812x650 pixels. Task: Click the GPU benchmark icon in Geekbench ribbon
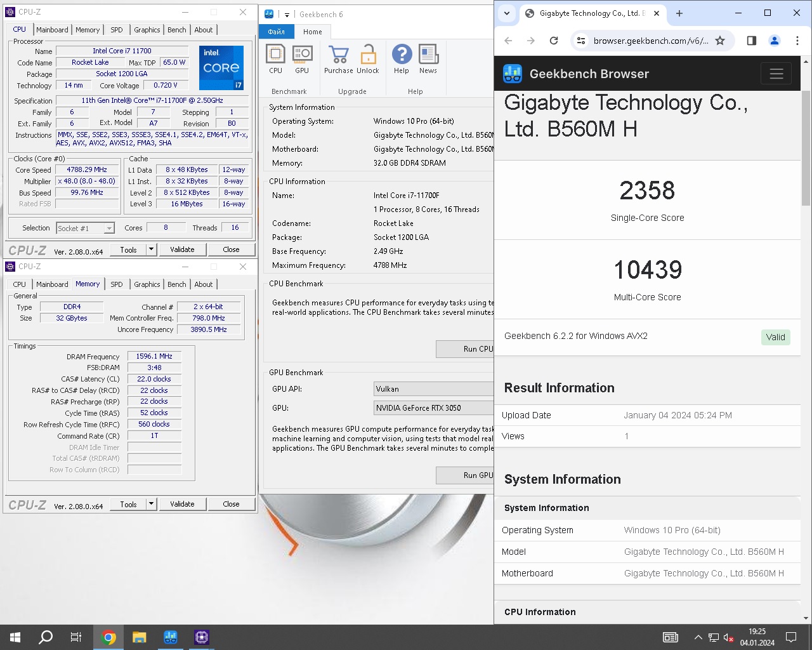[x=303, y=59]
